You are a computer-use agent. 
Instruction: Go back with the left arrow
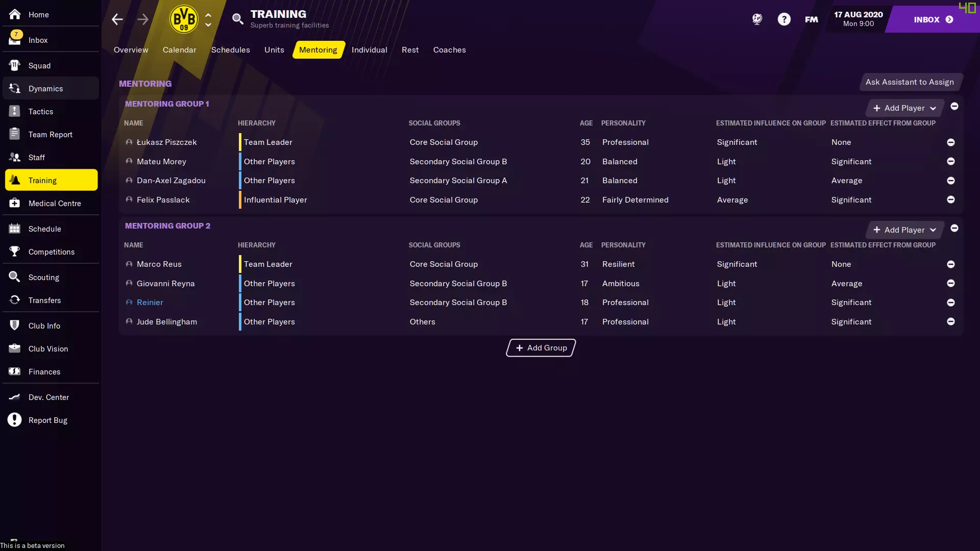[117, 19]
